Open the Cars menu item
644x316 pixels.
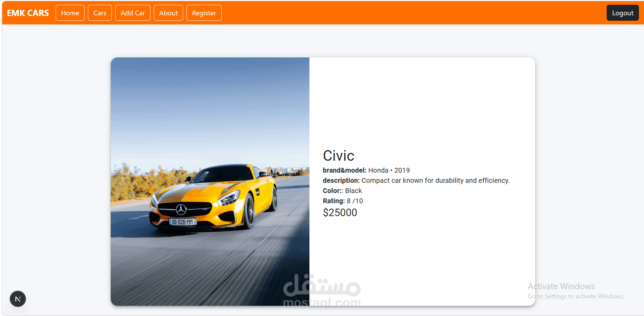point(100,13)
